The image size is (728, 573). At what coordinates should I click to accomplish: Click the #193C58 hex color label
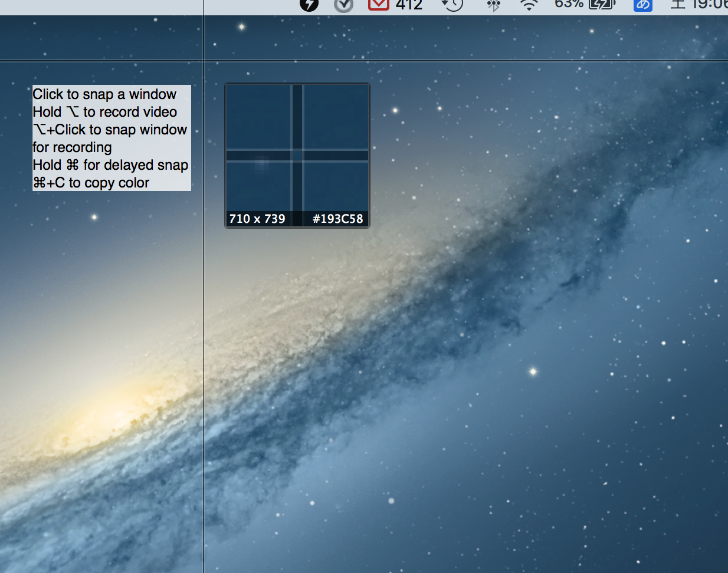337,219
